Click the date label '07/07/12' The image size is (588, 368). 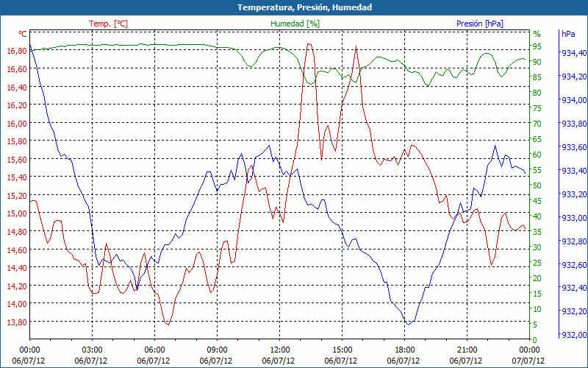click(528, 361)
